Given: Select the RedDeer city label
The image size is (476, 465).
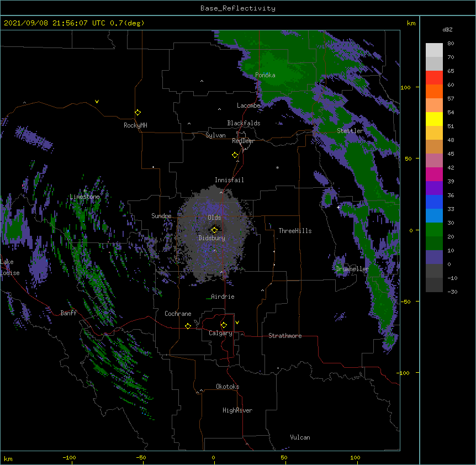Looking at the screenshot, I should 243,141.
